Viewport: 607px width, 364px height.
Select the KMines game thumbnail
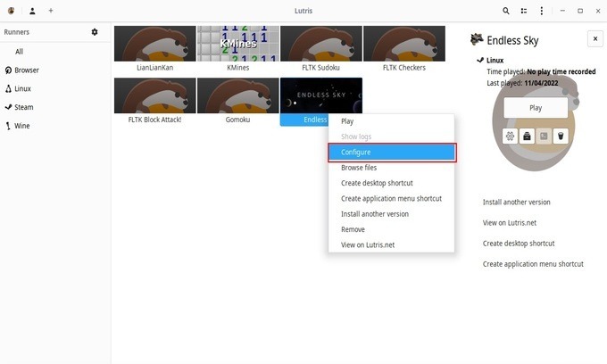[x=238, y=44]
